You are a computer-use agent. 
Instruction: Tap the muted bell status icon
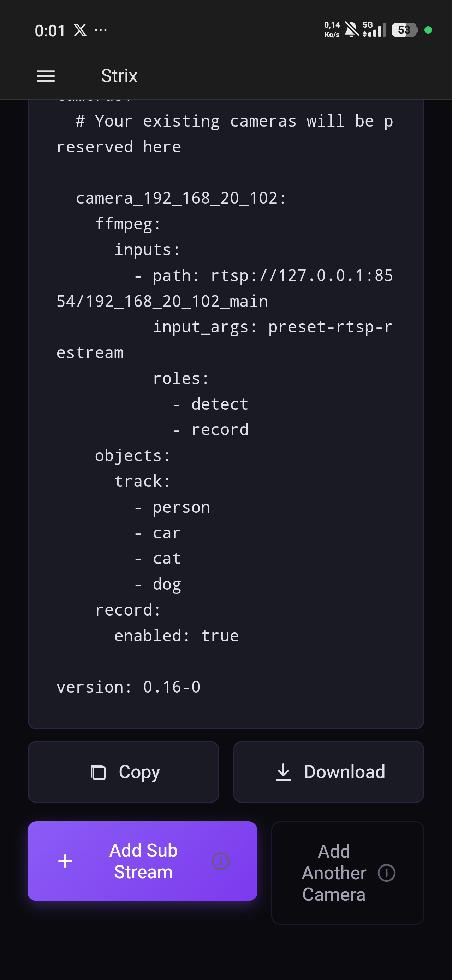tap(351, 30)
